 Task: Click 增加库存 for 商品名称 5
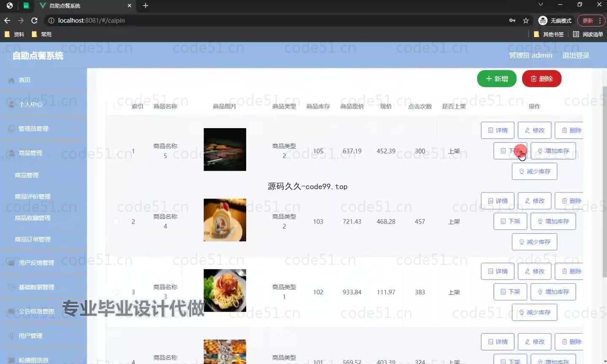coord(553,151)
